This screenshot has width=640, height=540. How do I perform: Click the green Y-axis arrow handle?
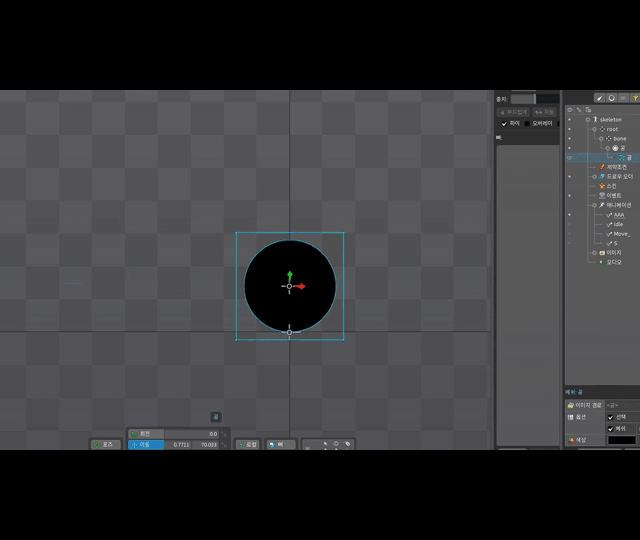coord(290,275)
